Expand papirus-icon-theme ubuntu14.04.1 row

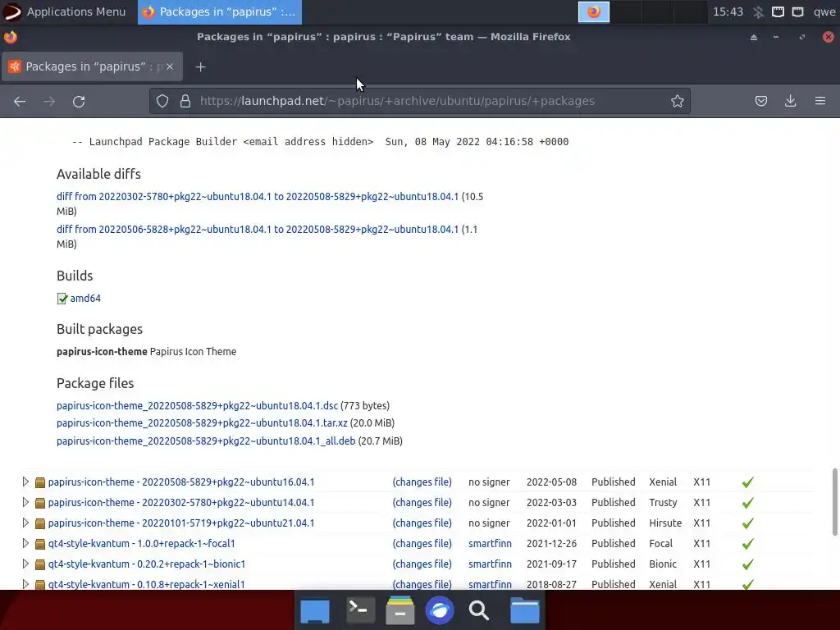coord(25,502)
